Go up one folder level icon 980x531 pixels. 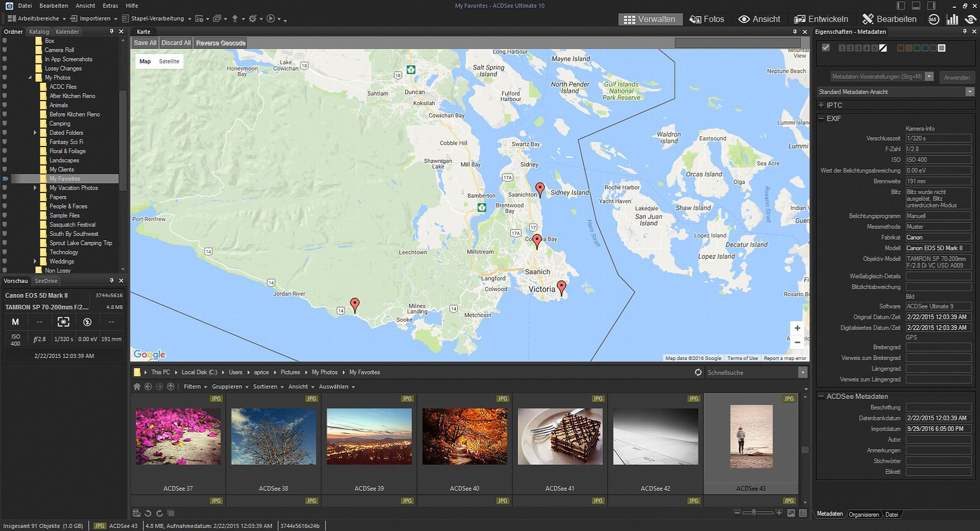tap(171, 387)
